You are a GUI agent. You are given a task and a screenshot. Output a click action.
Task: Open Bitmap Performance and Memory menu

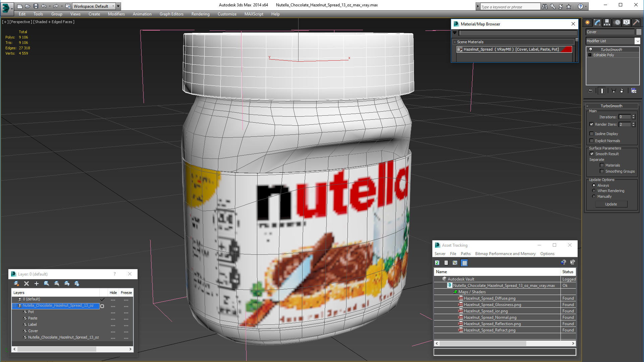[x=505, y=254]
